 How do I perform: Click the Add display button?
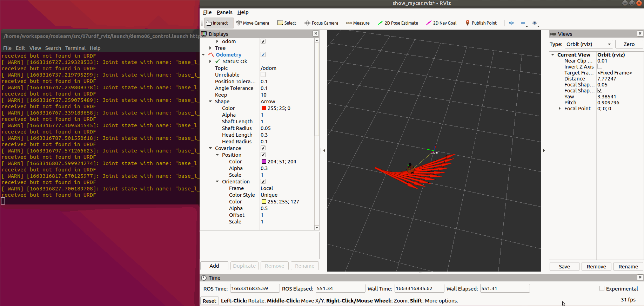point(214,266)
